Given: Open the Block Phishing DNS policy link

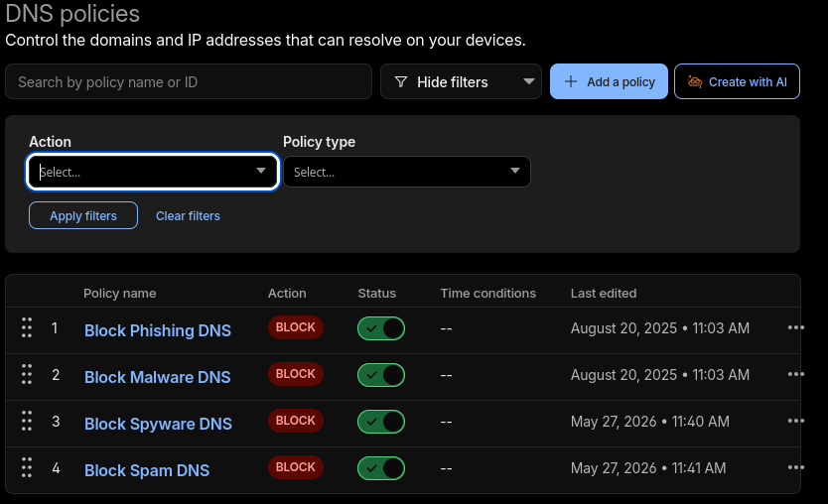Looking at the screenshot, I should [158, 330].
